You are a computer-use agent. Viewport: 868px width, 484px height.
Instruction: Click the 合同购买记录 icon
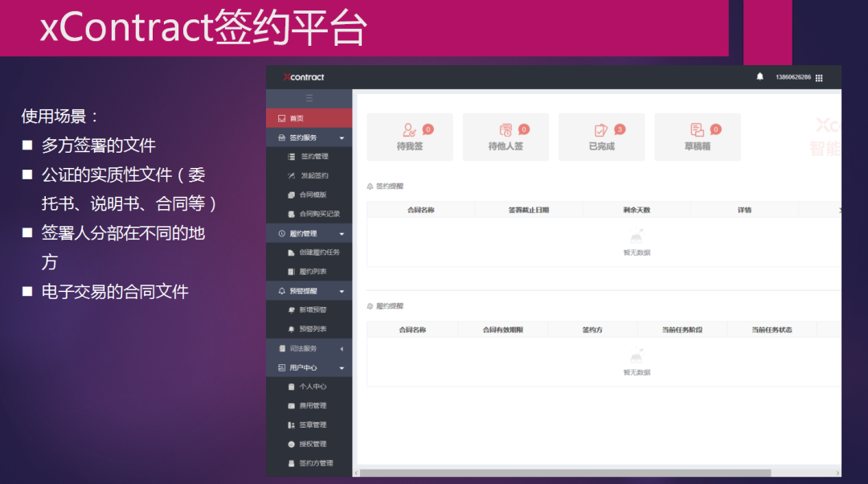[291, 214]
